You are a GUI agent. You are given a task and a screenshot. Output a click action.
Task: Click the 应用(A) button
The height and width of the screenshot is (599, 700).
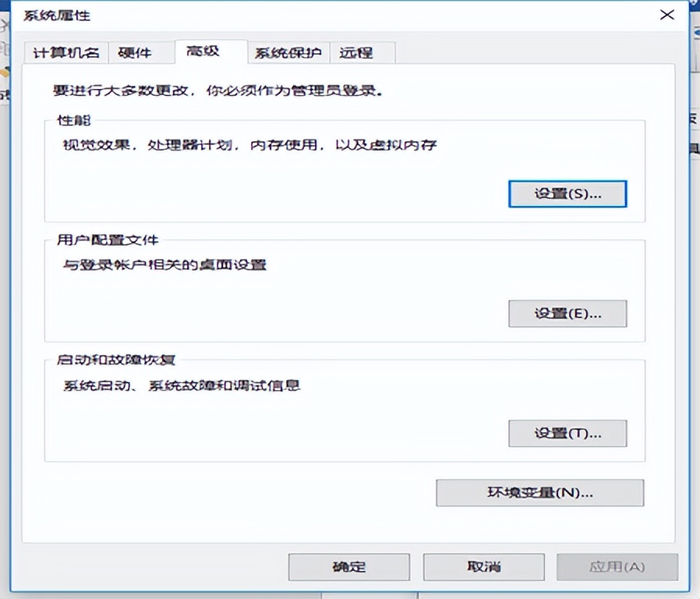click(x=617, y=567)
